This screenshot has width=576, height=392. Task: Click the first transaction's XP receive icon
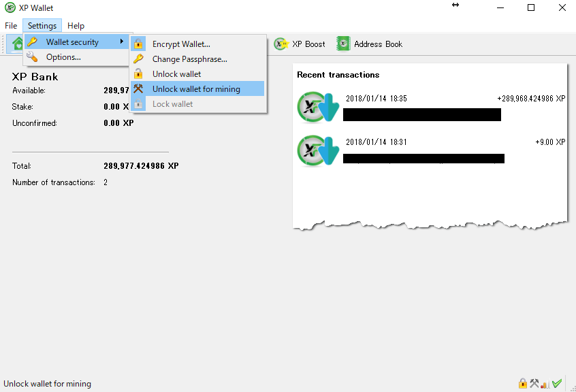tap(317, 107)
